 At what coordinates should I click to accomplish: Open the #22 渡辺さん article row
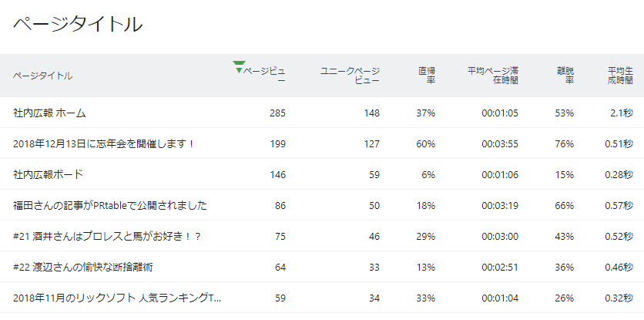coord(322,267)
